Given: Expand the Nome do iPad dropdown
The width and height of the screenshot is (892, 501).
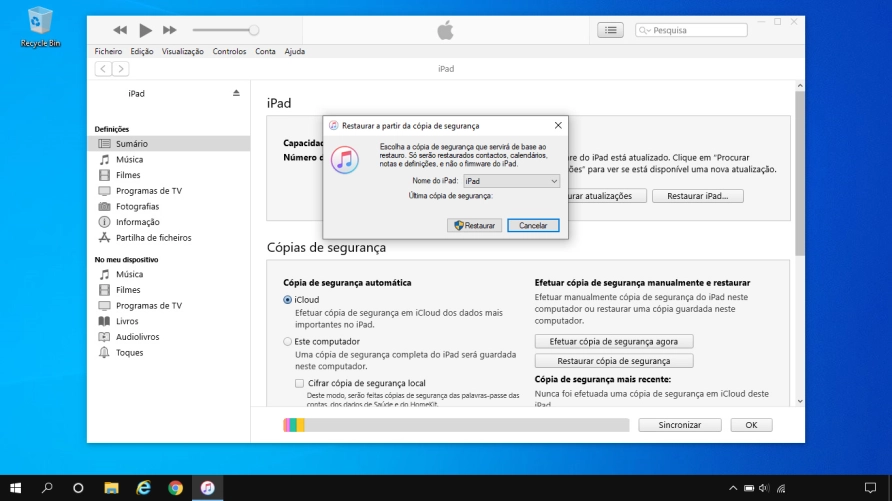Looking at the screenshot, I should click(510, 181).
